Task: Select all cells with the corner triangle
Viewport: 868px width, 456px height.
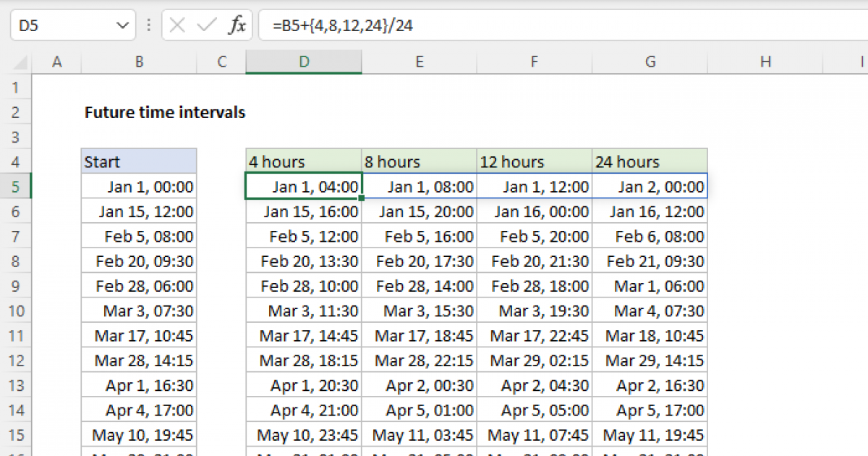Action: [x=22, y=62]
